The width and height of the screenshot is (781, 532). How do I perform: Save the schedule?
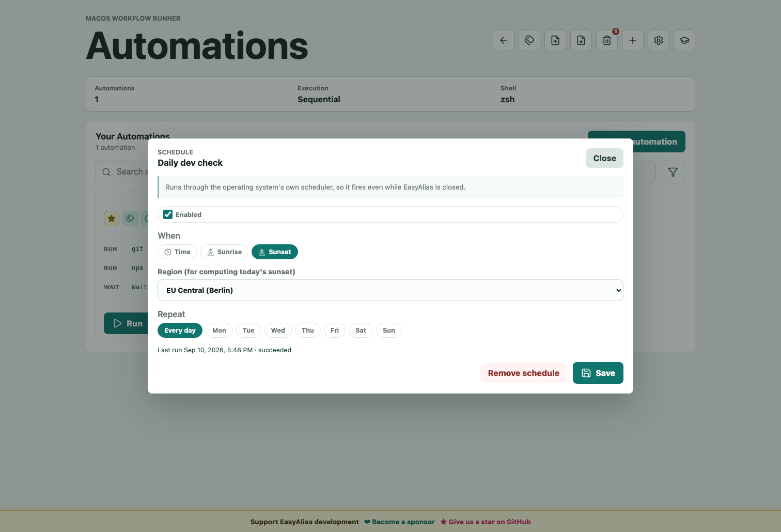tap(598, 373)
